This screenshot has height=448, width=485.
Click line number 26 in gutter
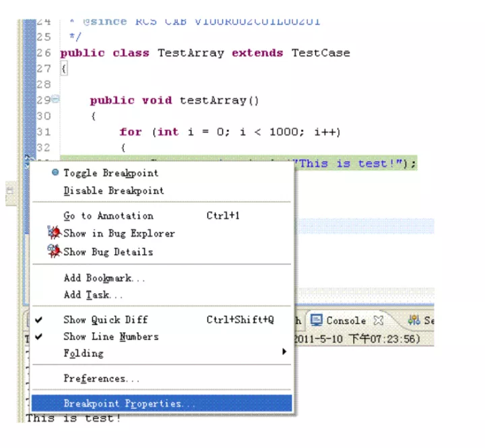[44, 53]
